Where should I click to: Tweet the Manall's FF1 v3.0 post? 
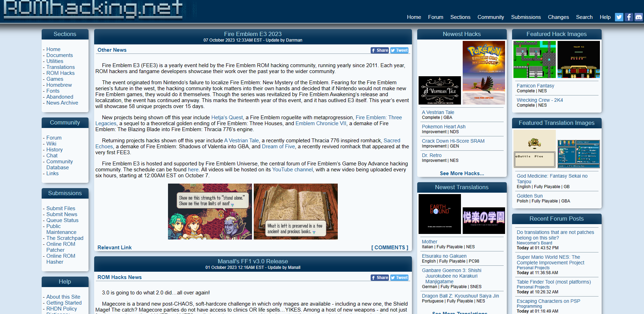399,278
